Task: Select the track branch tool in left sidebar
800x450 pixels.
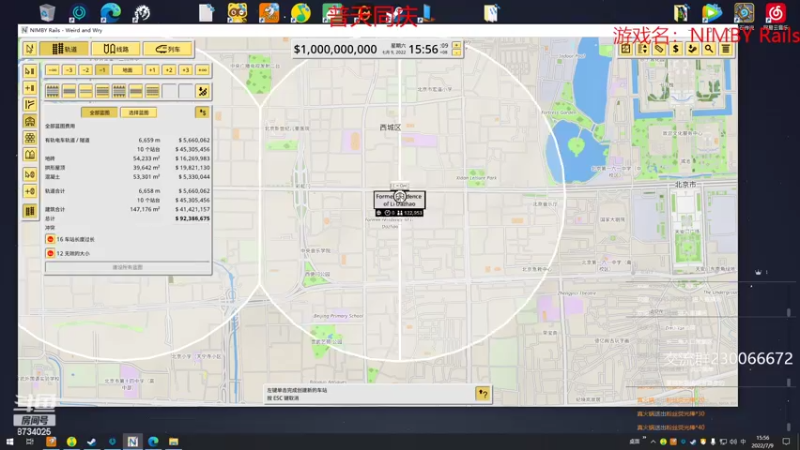Action: click(x=30, y=105)
